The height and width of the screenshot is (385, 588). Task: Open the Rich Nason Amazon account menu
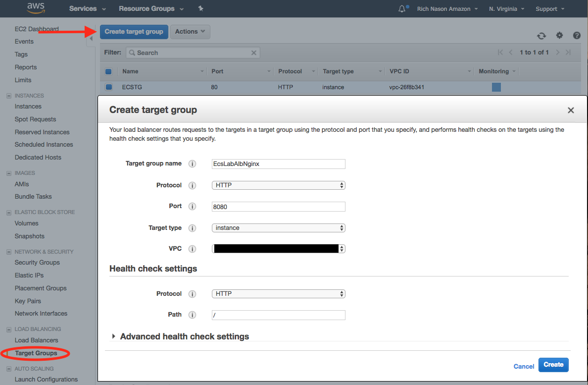(x=447, y=8)
